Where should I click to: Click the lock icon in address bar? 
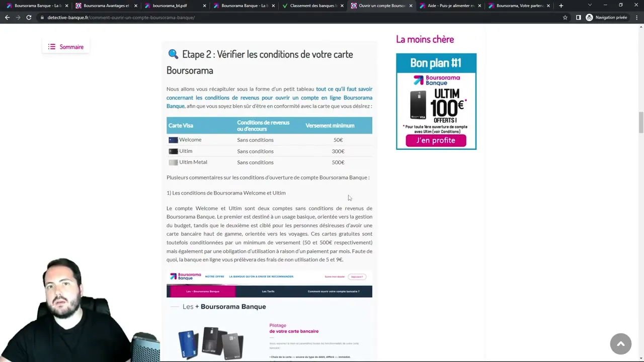click(42, 18)
